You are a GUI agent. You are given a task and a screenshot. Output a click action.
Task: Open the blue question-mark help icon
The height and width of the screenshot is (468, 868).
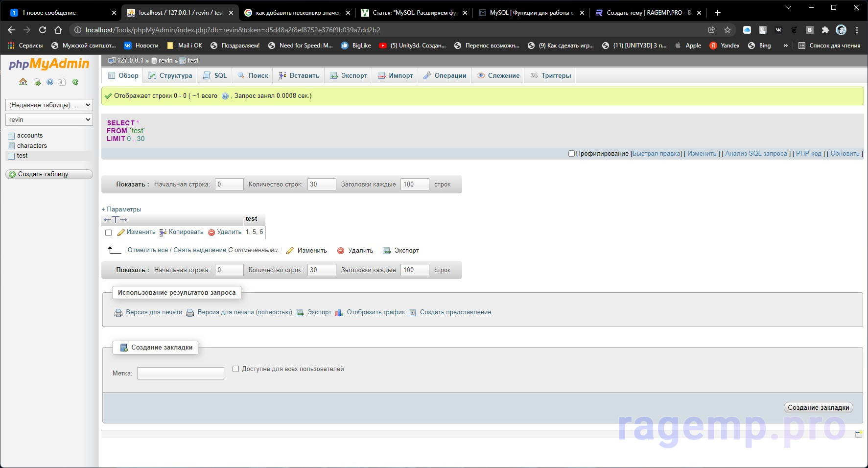tap(50, 82)
